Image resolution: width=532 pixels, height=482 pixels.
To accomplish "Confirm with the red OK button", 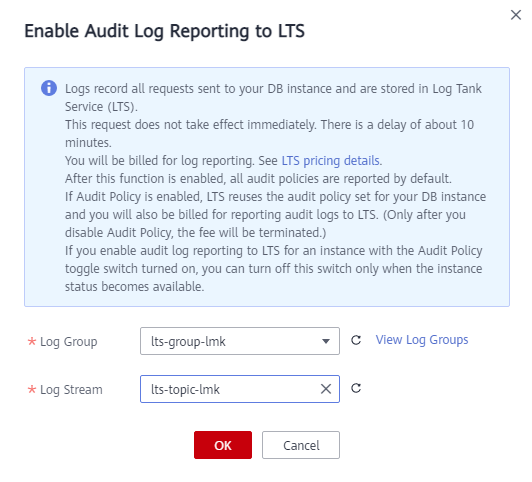I will 223,445.
